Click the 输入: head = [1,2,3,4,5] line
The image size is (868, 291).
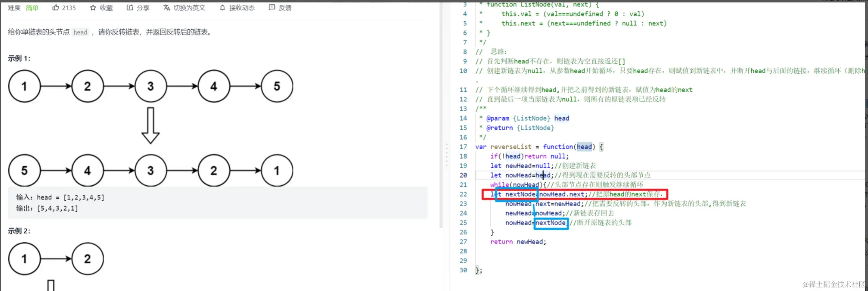[x=60, y=197]
